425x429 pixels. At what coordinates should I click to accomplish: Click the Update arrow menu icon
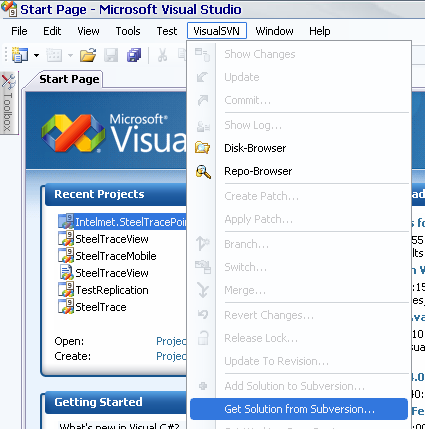pyautogui.click(x=202, y=77)
